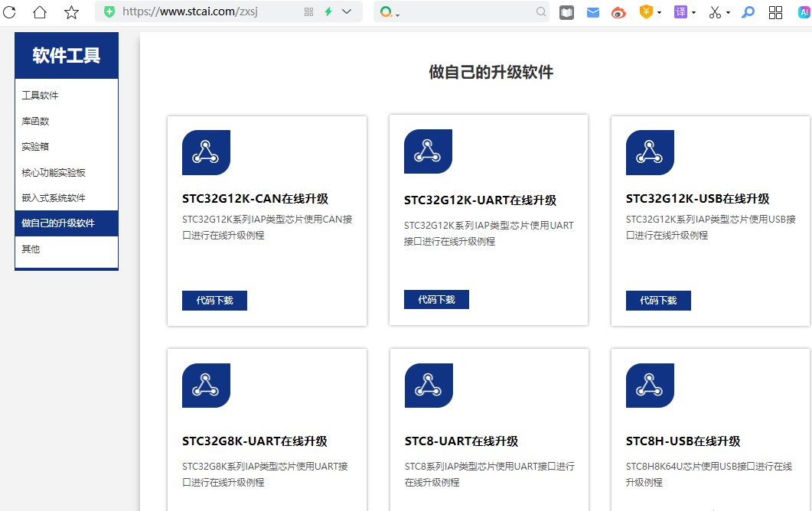Click the STC32G8K-UART card icon
Viewport: 812px width, 511px height.
(x=206, y=386)
